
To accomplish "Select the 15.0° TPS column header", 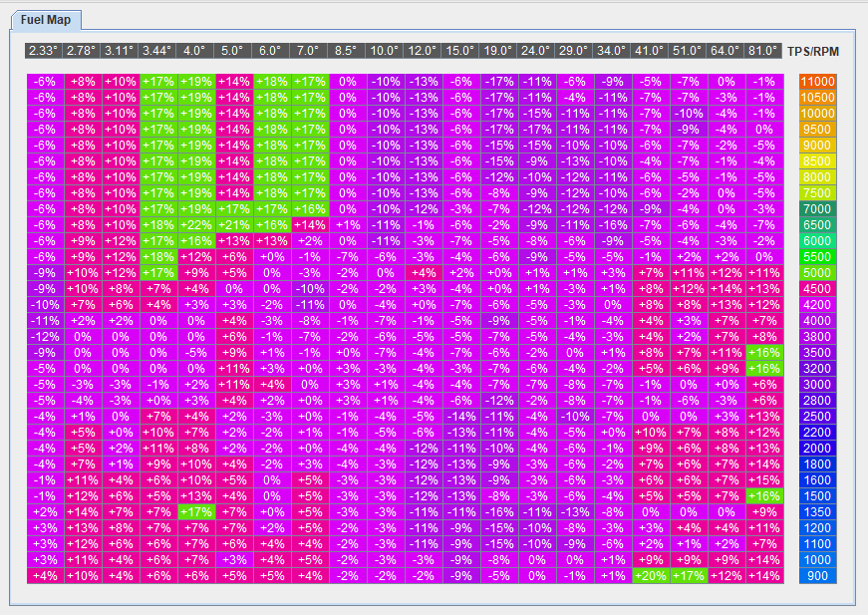I will click(x=460, y=51).
